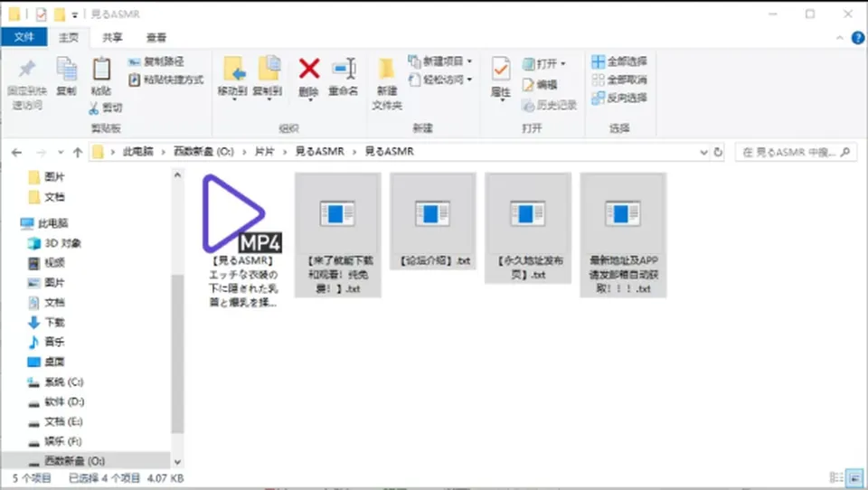This screenshot has width=868, height=490.
Task: Click the 剪切 scissors icon
Action: click(x=93, y=108)
